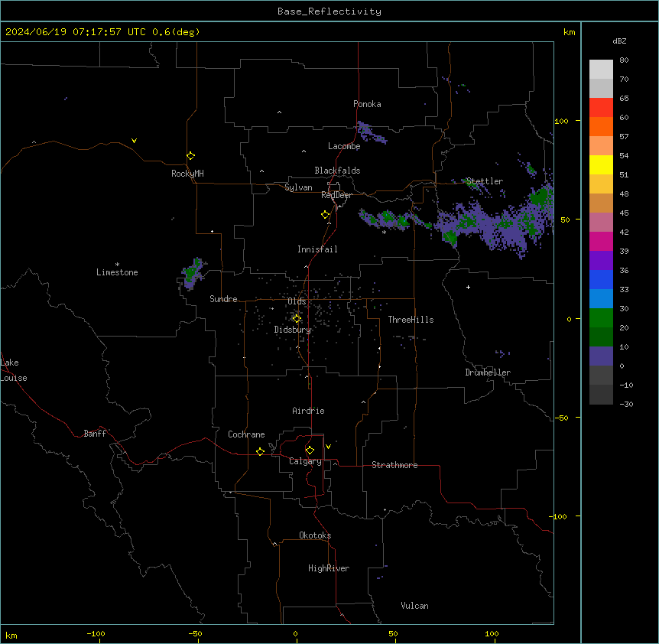Select the magenta 39-42 dBZ legend swatch
Screen dimensions: 659x644
pos(601,241)
